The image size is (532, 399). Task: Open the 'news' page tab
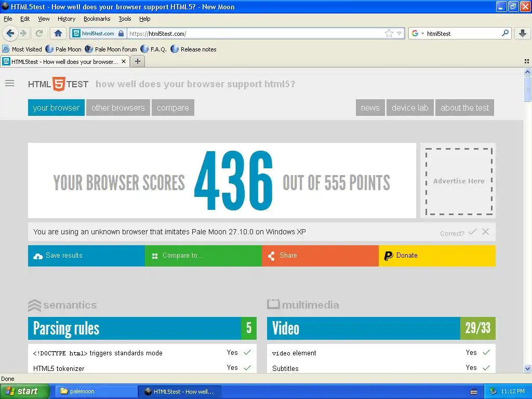(x=370, y=108)
